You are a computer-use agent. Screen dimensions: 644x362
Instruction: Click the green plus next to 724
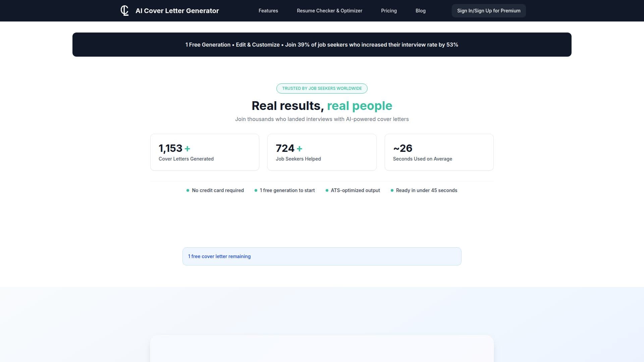[x=300, y=148]
